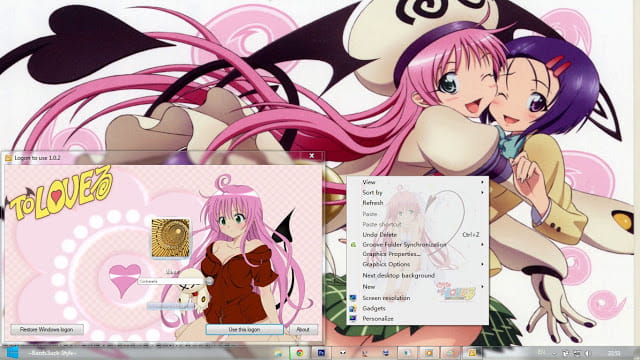Viewport: 640px width, 360px height.
Task: Click the Logon app 1.0.2 title text
Action: click(x=38, y=158)
